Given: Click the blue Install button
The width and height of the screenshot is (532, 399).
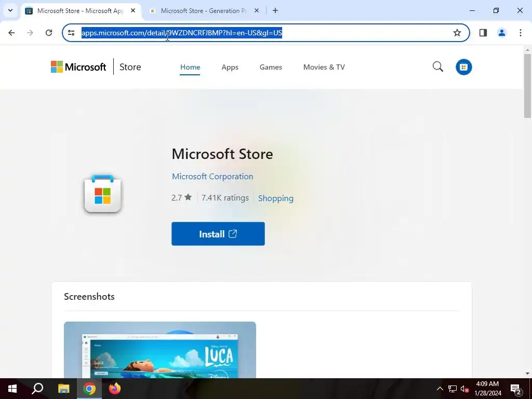Looking at the screenshot, I should 218,234.
